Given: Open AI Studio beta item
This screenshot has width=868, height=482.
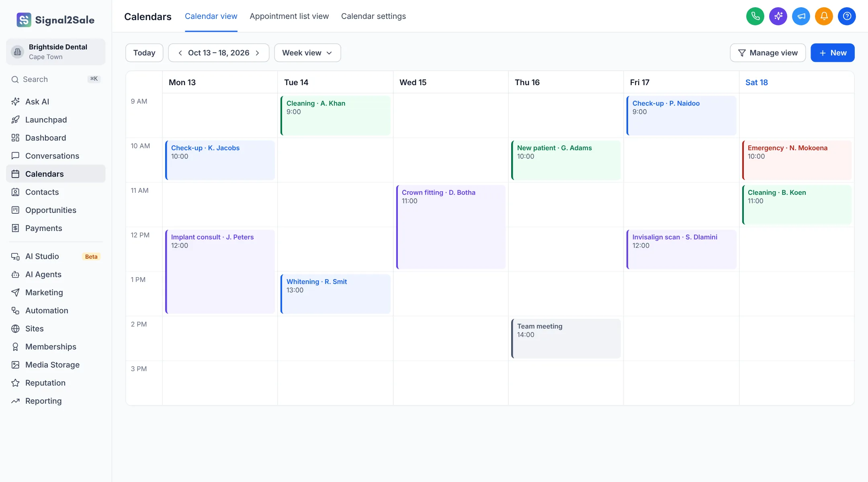Looking at the screenshot, I should [x=56, y=256].
